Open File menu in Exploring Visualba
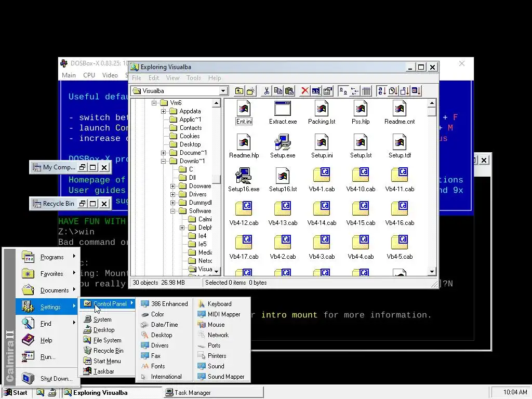The height and width of the screenshot is (399, 532). (x=137, y=78)
